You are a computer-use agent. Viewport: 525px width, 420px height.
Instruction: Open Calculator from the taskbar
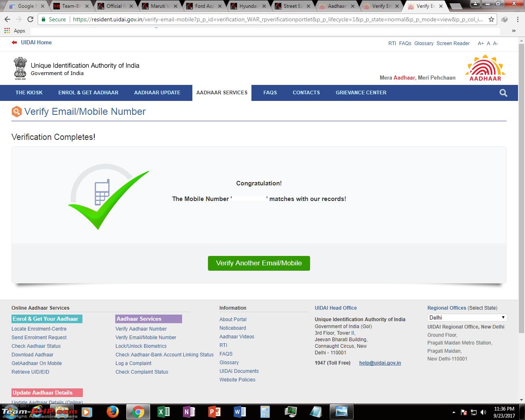pos(265,411)
